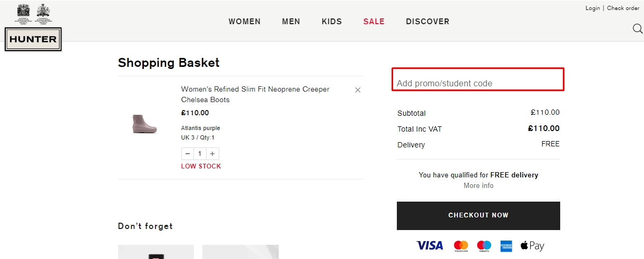Viewport: 644px width, 259px height.
Task: Go to the Sale section
Action: (x=374, y=22)
